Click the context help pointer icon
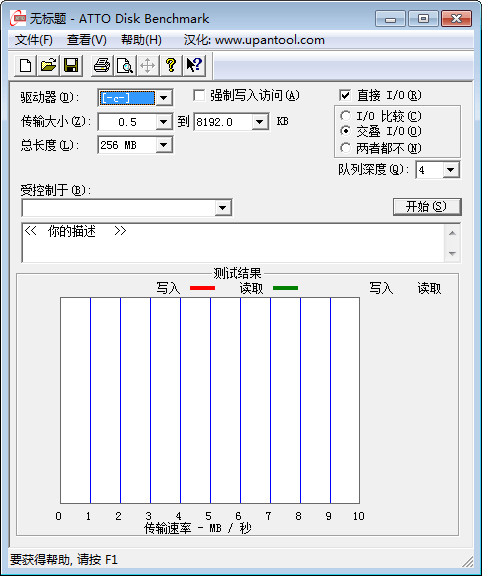 tap(194, 66)
